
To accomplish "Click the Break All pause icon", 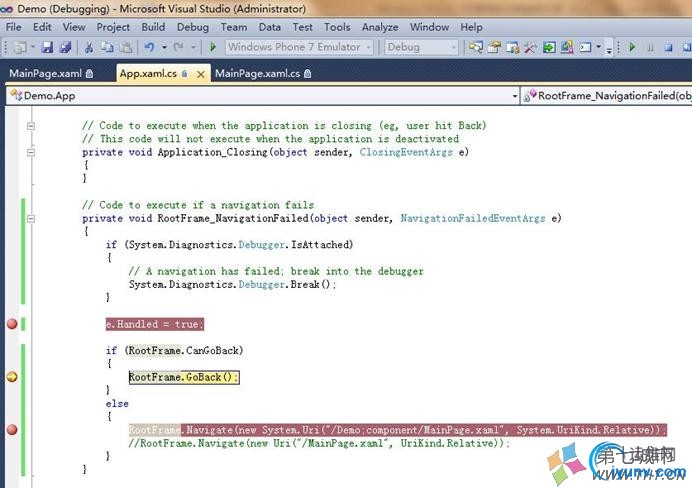I will point(650,47).
